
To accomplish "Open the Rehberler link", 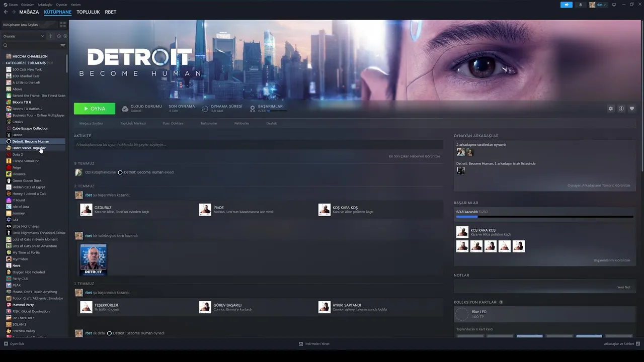I will tap(242, 123).
